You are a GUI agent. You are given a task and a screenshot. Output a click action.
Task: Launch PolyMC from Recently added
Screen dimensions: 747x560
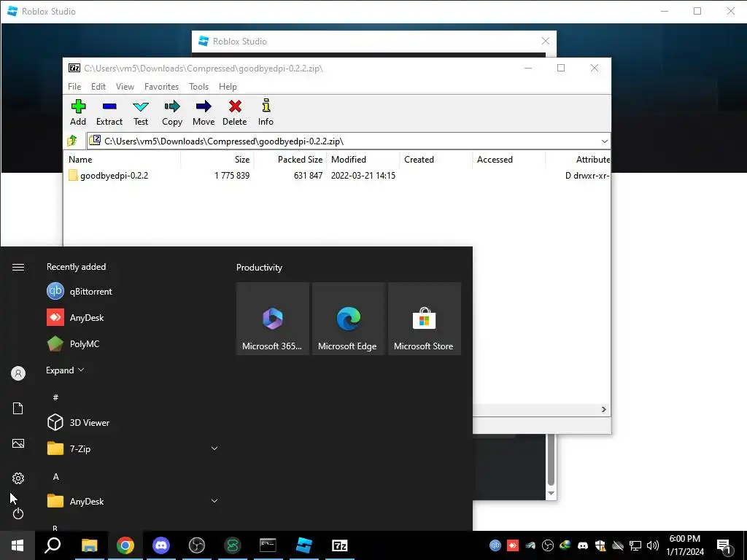click(x=131, y=344)
